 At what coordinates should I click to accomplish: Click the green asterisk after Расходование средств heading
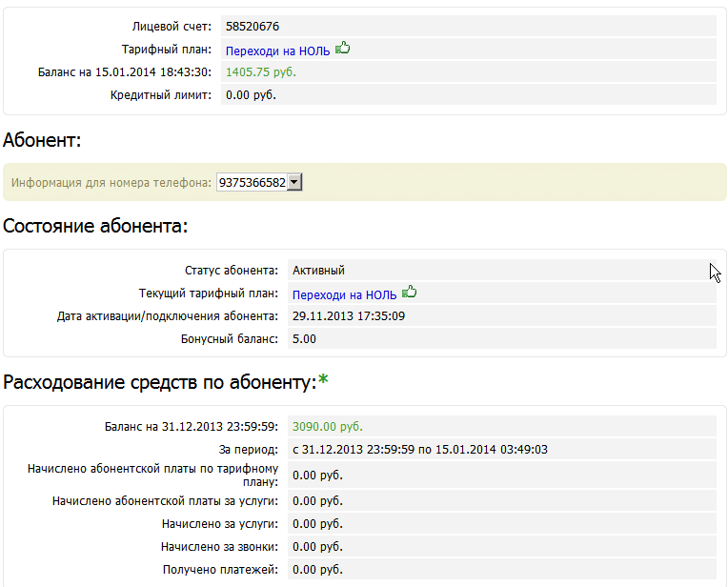(323, 383)
